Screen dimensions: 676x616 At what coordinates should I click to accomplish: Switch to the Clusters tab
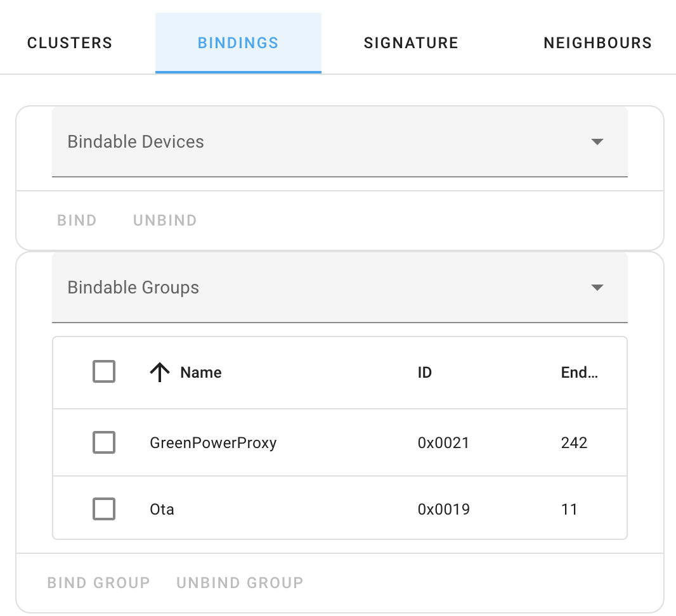70,43
